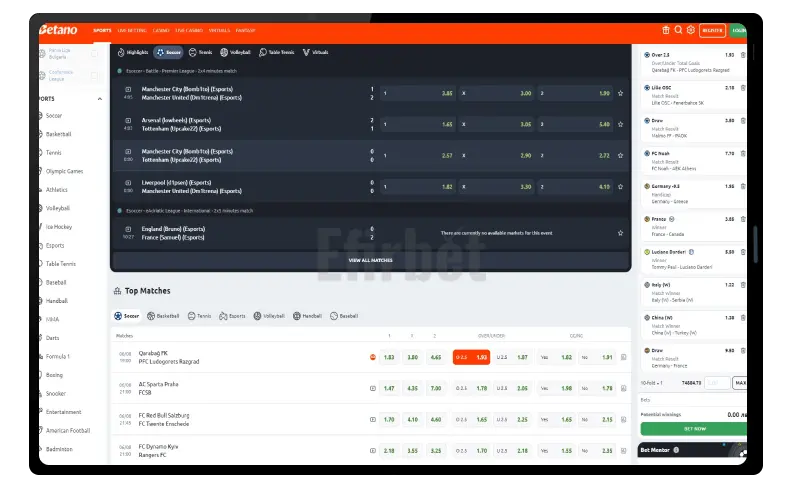The width and height of the screenshot is (796, 496).
Task: Open the Live Betting menu item
Action: pyautogui.click(x=131, y=30)
